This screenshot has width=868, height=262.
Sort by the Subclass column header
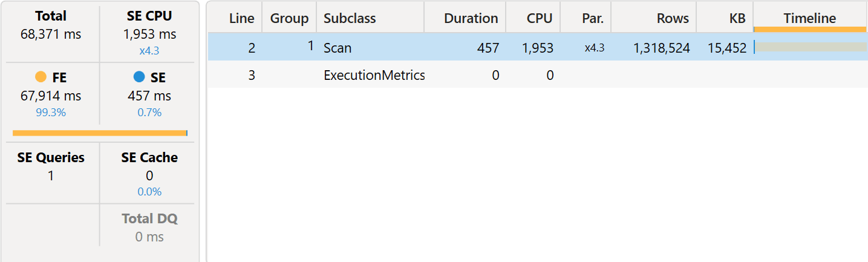pyautogui.click(x=370, y=18)
